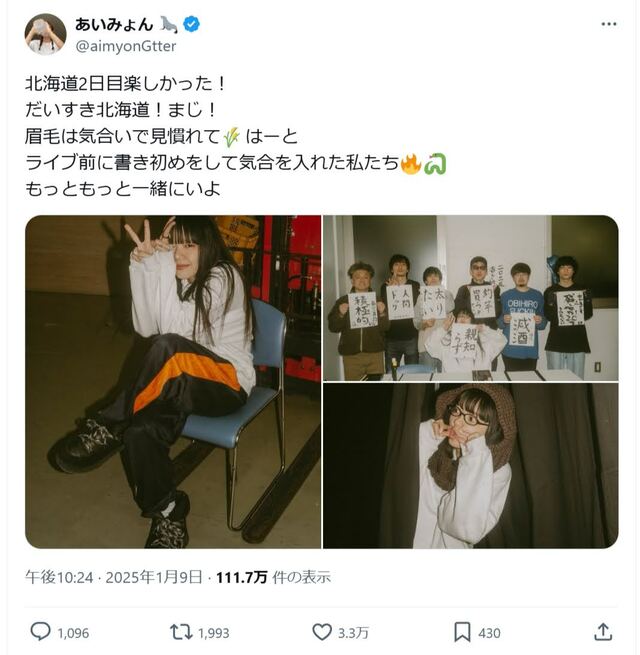Screen dimensions: 640x655
Task: Open the @aimyonGtter handle link
Action: pos(126,46)
